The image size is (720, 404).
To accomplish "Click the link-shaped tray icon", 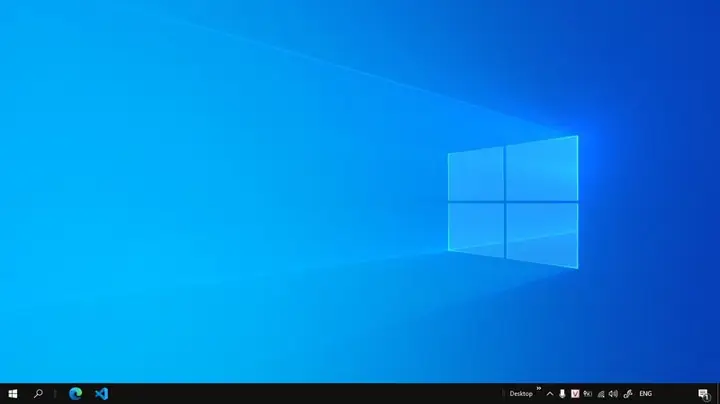I will pyautogui.click(x=628, y=394).
